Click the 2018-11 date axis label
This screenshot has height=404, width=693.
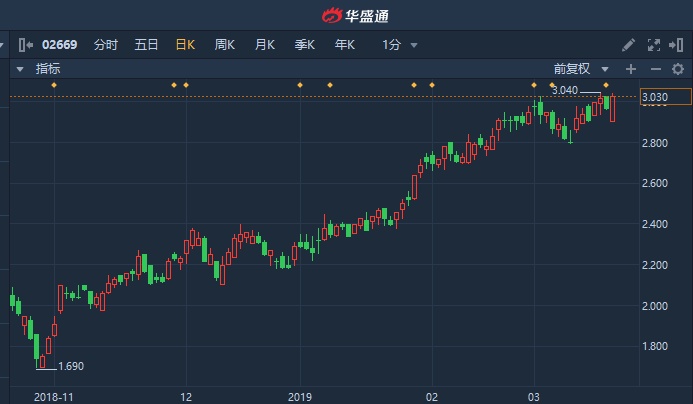tap(53, 397)
